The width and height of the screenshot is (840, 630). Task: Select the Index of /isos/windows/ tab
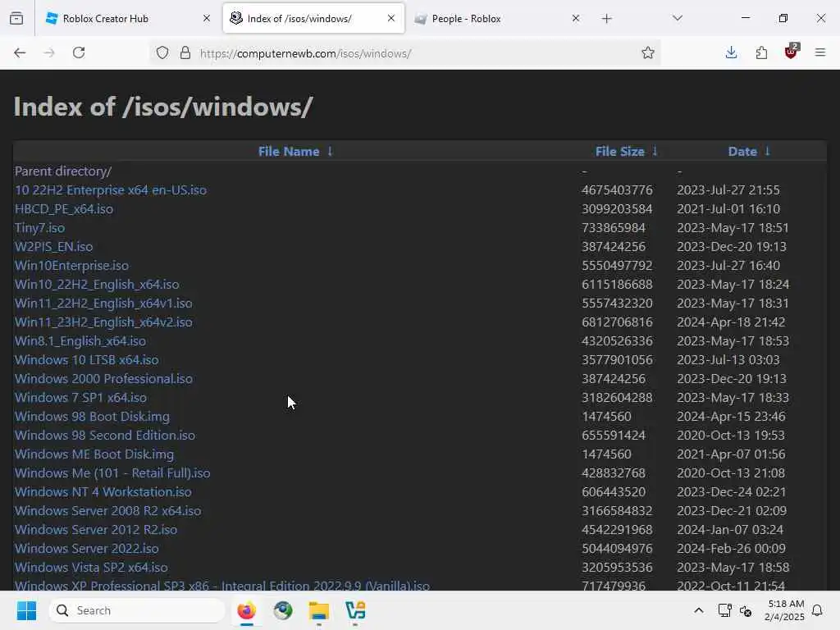coord(313,18)
